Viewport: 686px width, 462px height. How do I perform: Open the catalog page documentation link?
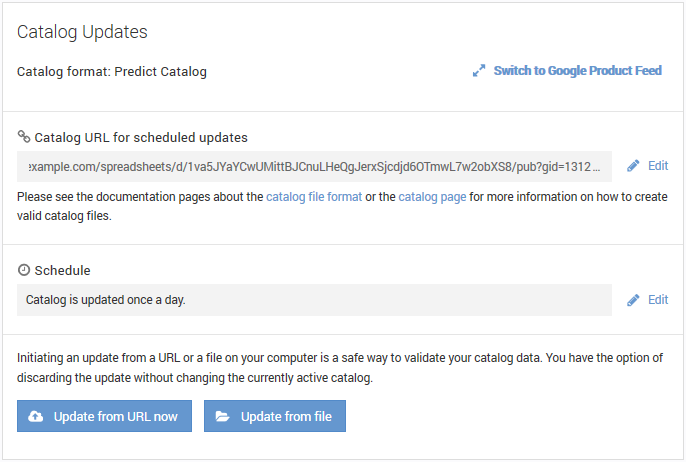point(432,197)
